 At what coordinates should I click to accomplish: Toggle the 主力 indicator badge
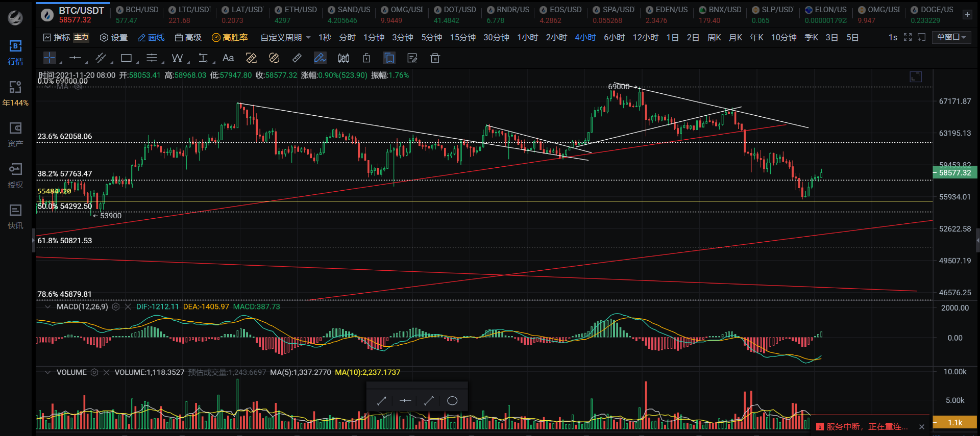[x=81, y=38]
